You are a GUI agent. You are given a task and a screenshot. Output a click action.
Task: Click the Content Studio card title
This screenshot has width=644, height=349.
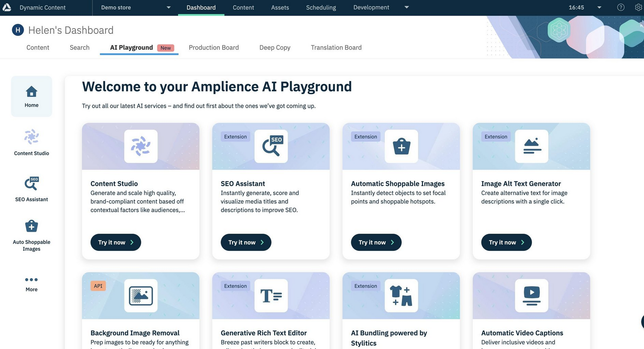(x=114, y=184)
